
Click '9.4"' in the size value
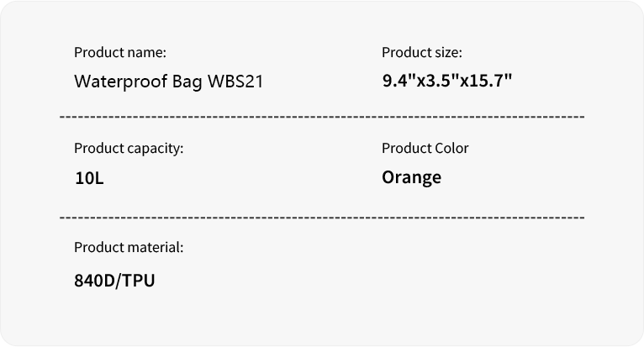(399, 81)
